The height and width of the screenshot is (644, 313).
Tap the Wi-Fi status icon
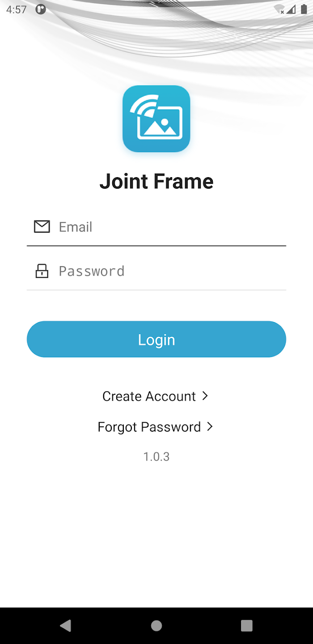click(x=279, y=9)
